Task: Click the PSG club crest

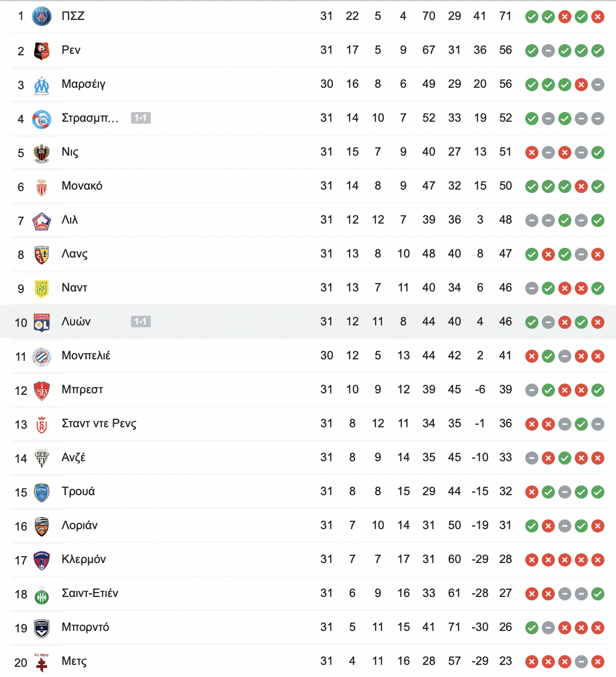Action: (x=42, y=16)
